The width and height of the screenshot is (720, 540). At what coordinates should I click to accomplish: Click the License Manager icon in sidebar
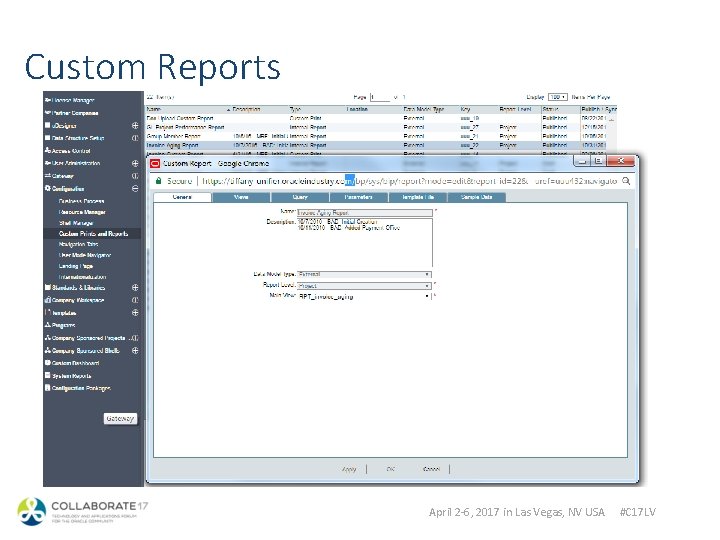[47, 100]
